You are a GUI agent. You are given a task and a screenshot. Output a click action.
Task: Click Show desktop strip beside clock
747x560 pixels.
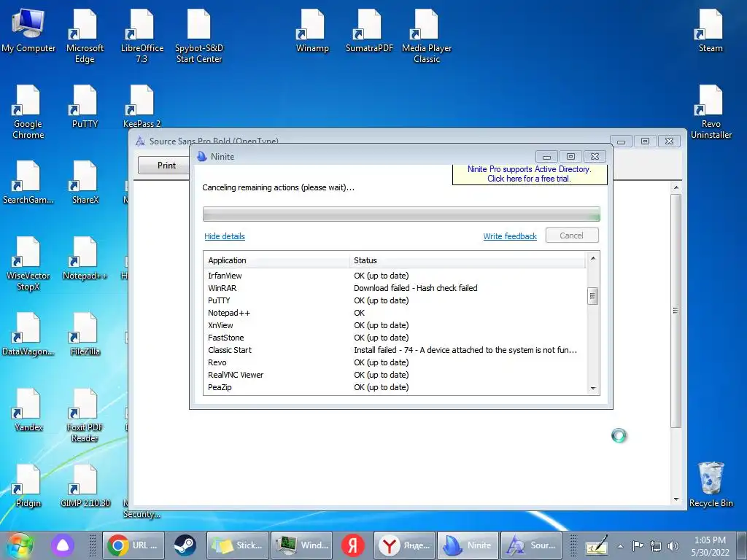click(x=741, y=545)
